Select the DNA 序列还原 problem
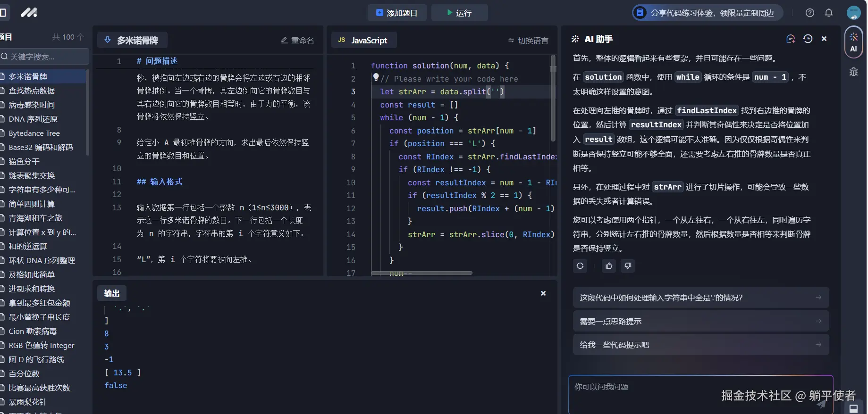Screen dimensions: 868x414 (42, 119)
